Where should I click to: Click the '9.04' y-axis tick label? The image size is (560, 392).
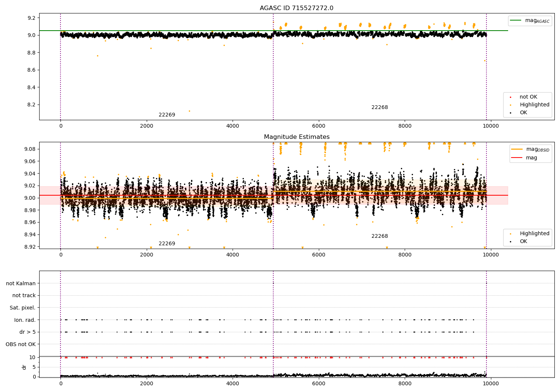(x=30, y=174)
